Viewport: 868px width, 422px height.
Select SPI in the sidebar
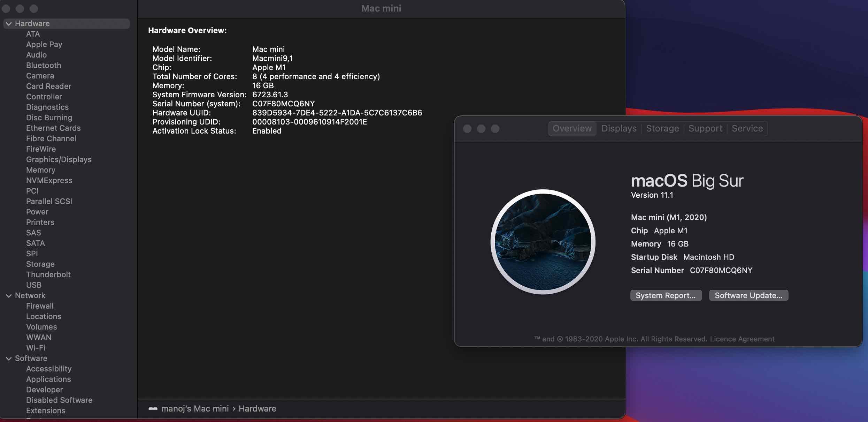point(32,254)
